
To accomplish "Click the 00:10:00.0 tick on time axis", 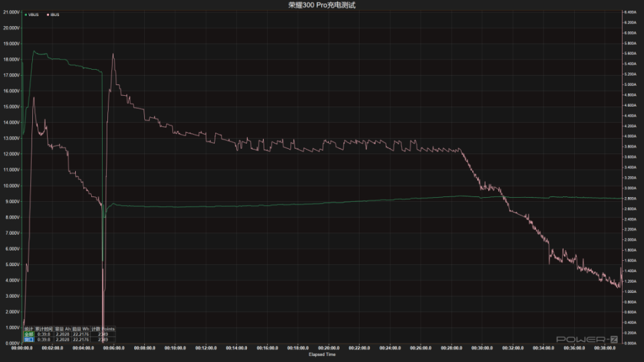I will click(175, 348).
